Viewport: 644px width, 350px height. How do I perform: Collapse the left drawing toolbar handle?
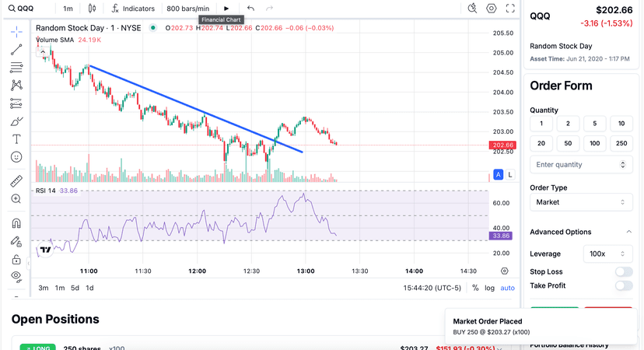click(x=28, y=263)
